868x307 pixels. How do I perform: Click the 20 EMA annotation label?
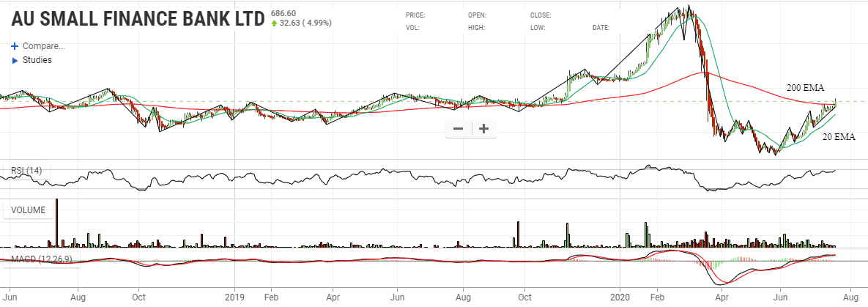[x=839, y=137]
